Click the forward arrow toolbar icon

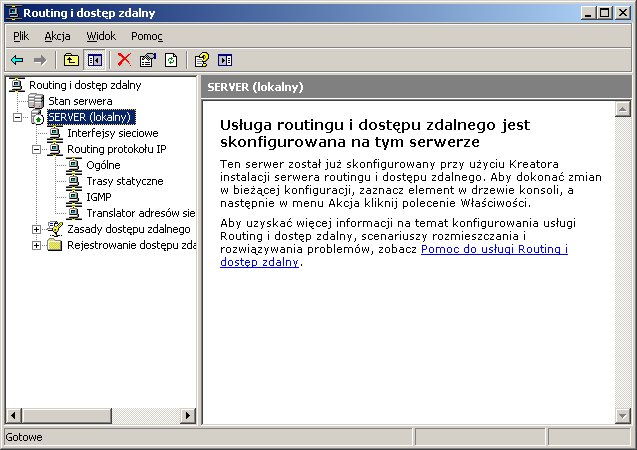tap(40, 60)
